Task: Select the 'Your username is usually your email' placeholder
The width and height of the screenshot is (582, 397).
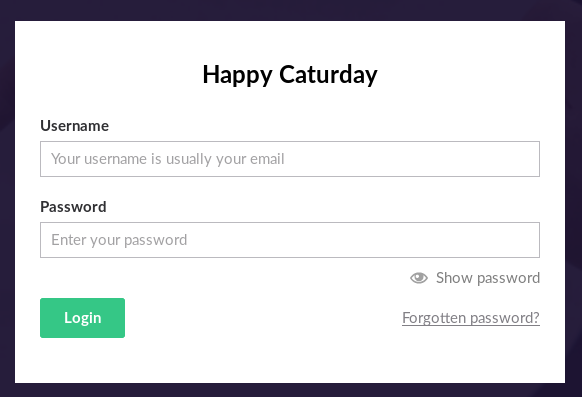Action: tap(168, 159)
